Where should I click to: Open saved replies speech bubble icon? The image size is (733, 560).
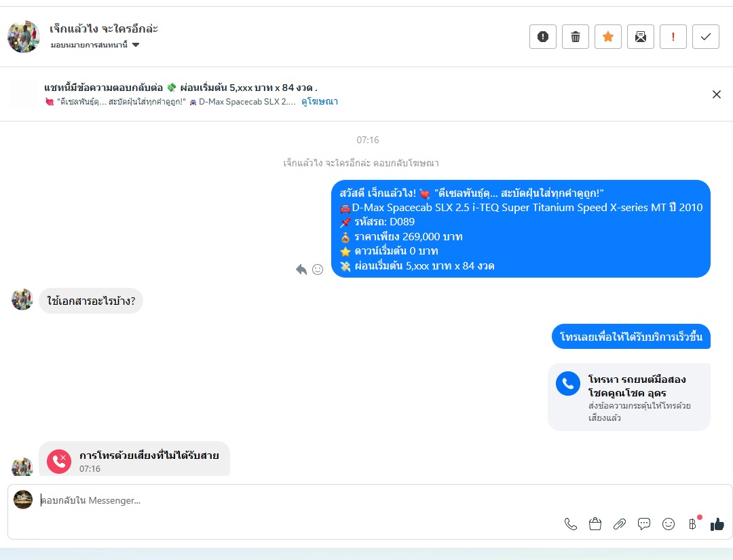click(644, 524)
